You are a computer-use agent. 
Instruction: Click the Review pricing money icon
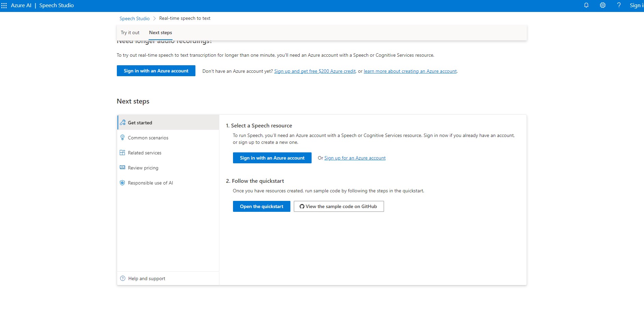point(122,167)
